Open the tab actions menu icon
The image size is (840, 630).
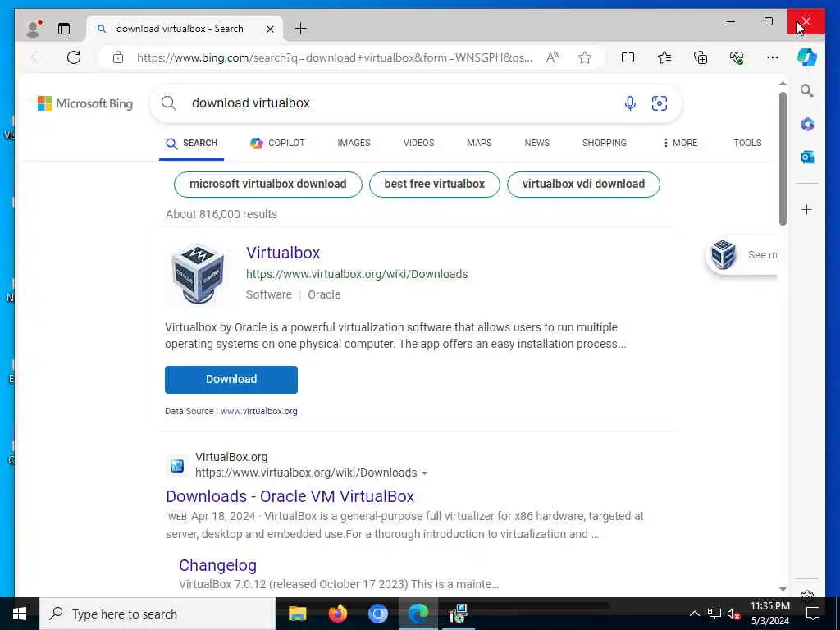64,29
